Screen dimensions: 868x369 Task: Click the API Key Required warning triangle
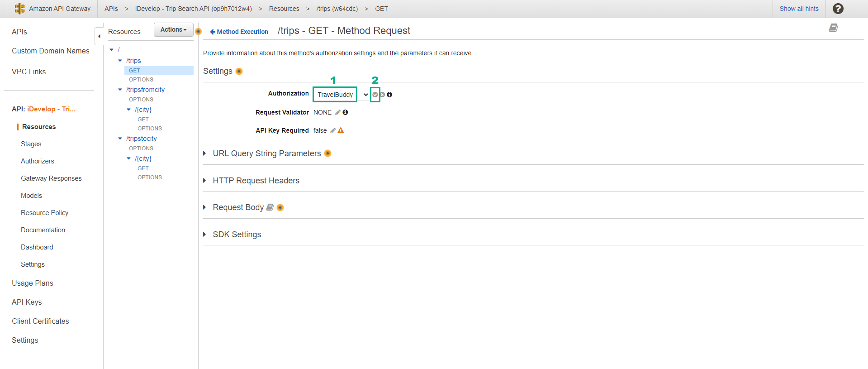point(341,130)
